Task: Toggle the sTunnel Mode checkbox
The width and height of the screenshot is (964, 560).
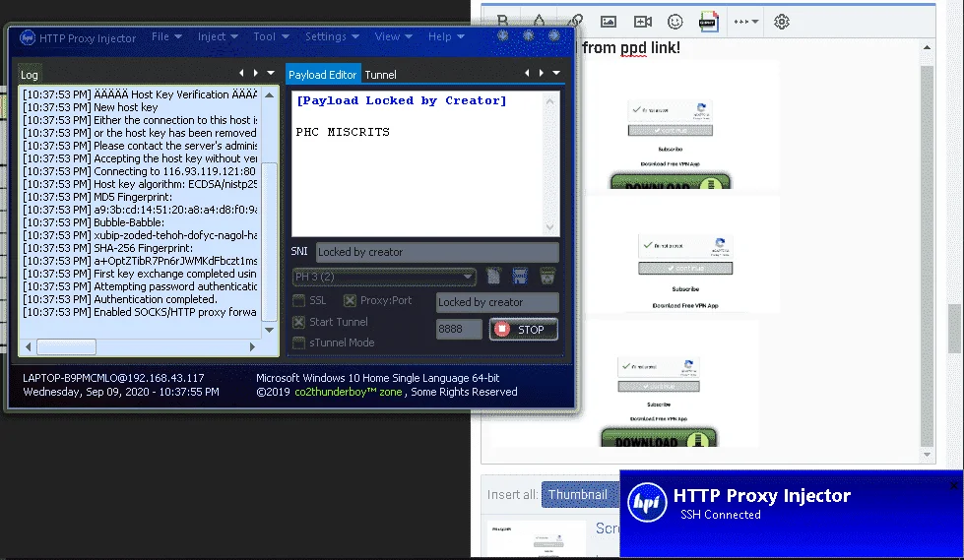Action: click(x=298, y=343)
